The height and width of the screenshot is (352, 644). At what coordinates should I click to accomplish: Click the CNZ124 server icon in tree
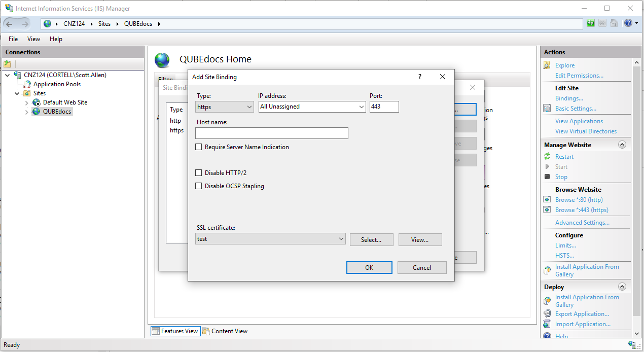click(18, 75)
